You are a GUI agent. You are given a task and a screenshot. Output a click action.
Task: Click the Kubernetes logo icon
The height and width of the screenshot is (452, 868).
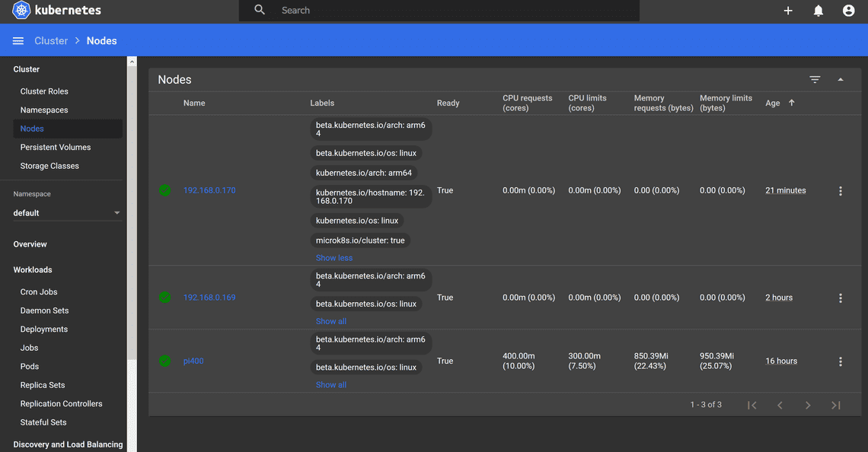click(x=21, y=11)
